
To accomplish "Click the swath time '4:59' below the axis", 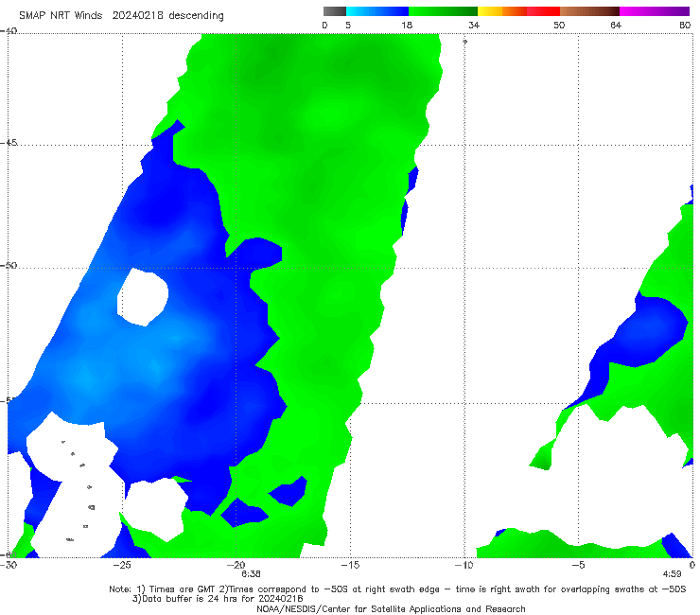I will point(672,574).
